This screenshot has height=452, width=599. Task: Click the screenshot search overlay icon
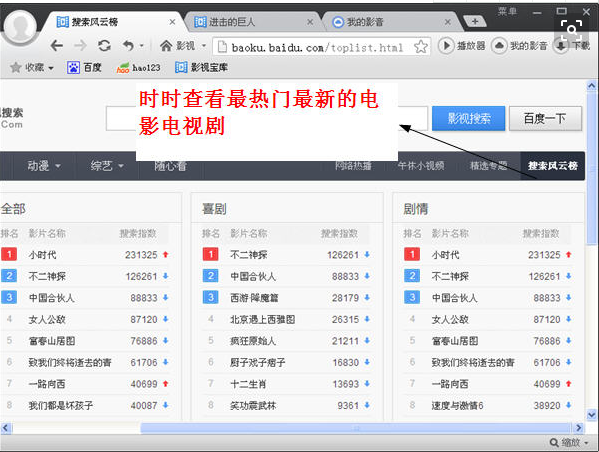click(571, 30)
